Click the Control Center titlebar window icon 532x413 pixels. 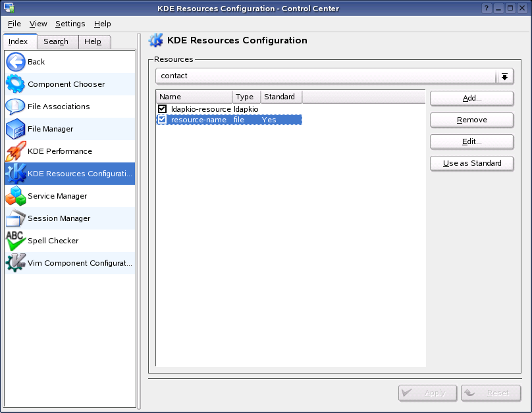[9, 8]
